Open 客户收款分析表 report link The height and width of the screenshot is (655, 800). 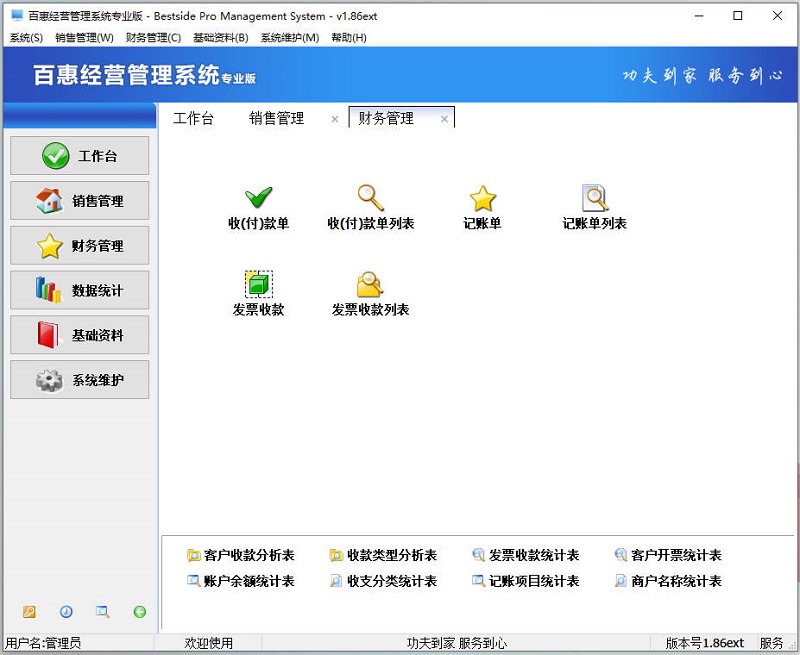click(x=244, y=554)
